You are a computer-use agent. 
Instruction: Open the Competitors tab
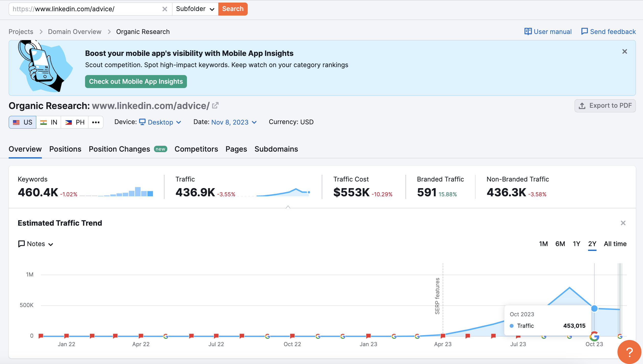tap(196, 149)
